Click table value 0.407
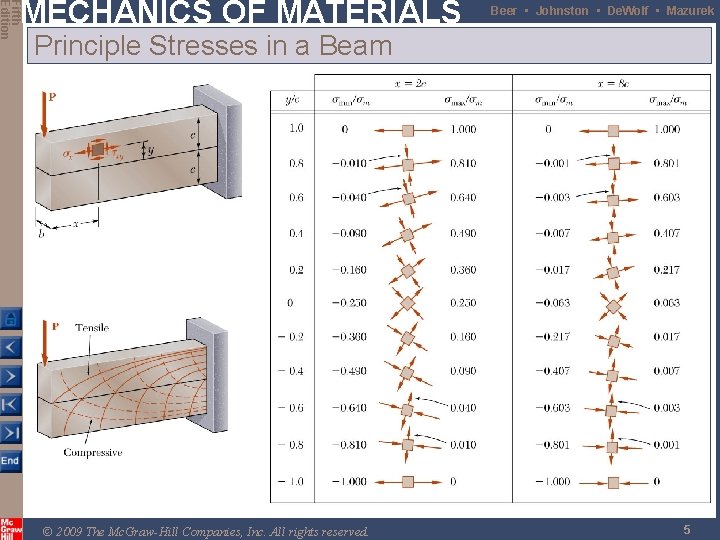 click(666, 233)
